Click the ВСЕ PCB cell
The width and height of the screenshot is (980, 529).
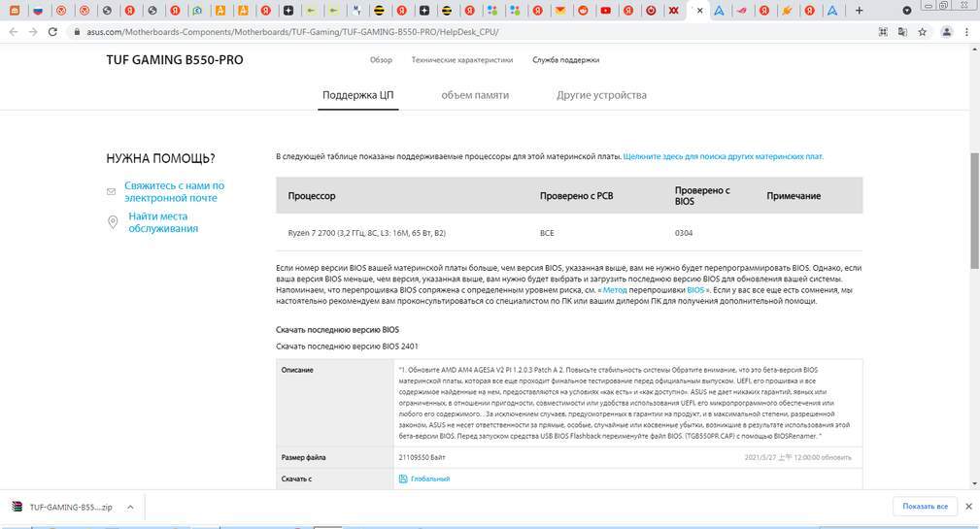(546, 233)
